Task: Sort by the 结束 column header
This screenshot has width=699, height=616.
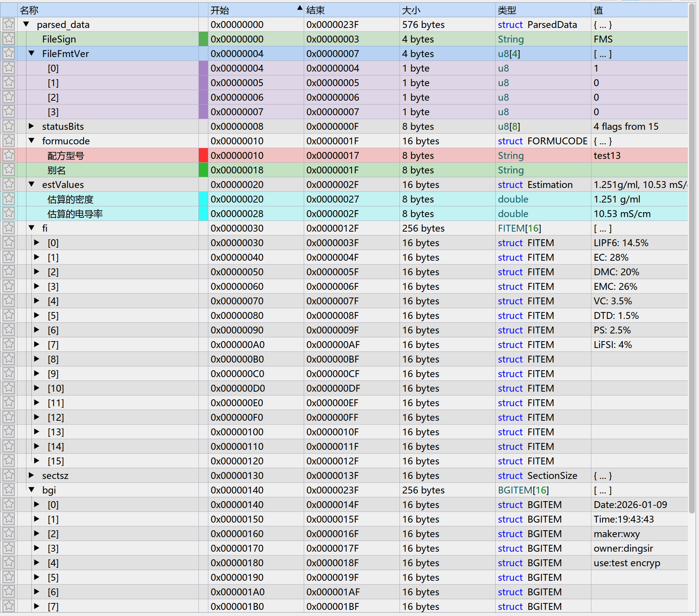Action: click(x=352, y=10)
